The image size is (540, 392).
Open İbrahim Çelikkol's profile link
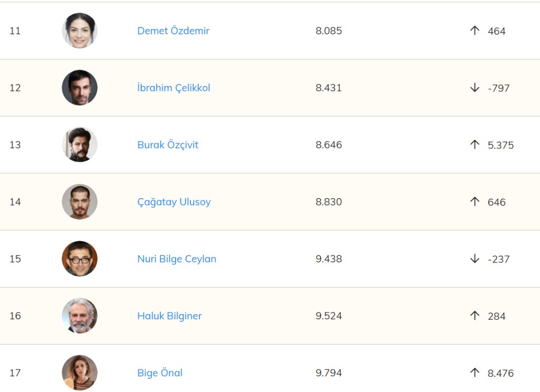[x=173, y=87]
